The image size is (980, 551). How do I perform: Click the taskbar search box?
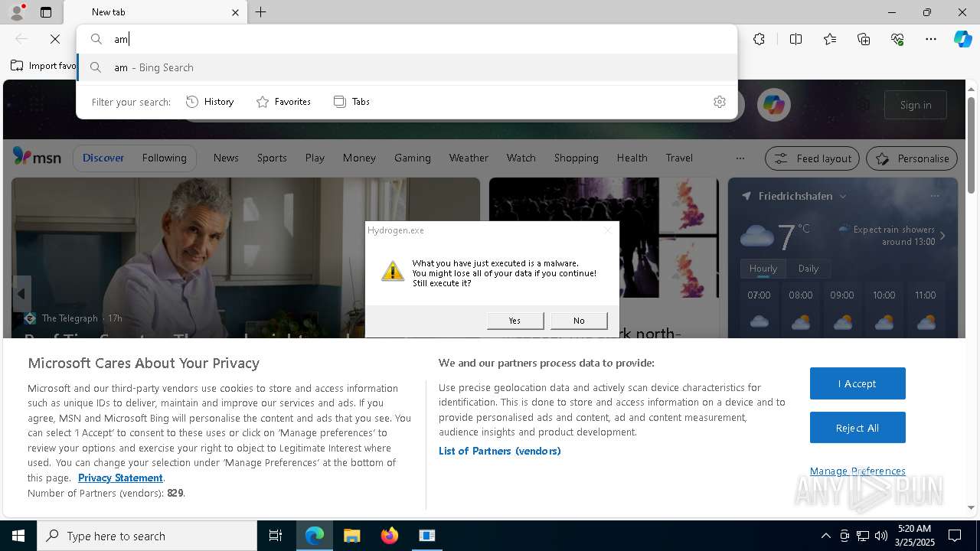click(x=147, y=536)
